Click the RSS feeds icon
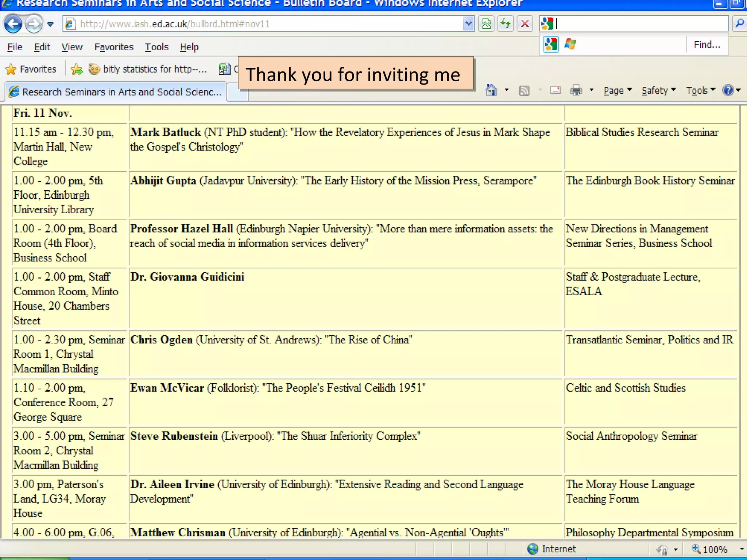This screenshot has width=747, height=560. coord(524,90)
